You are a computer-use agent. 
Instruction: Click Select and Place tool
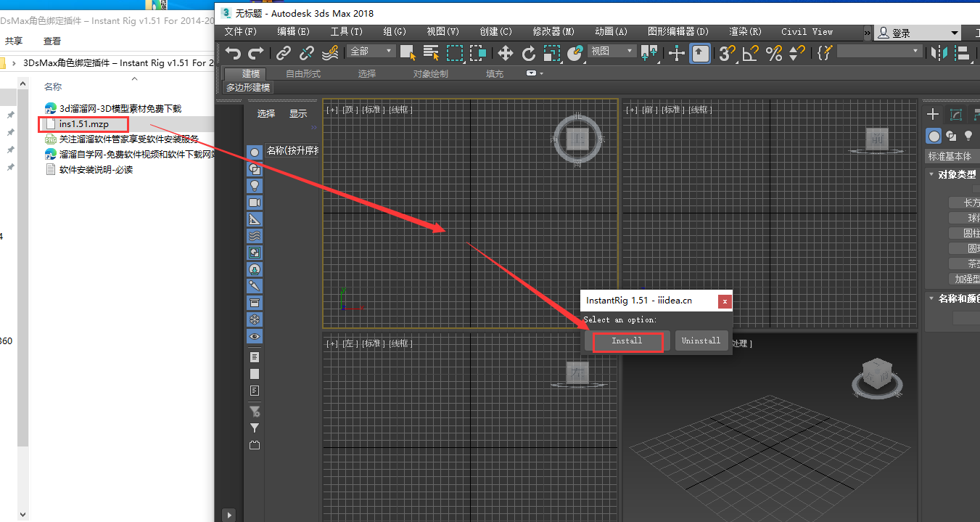575,53
